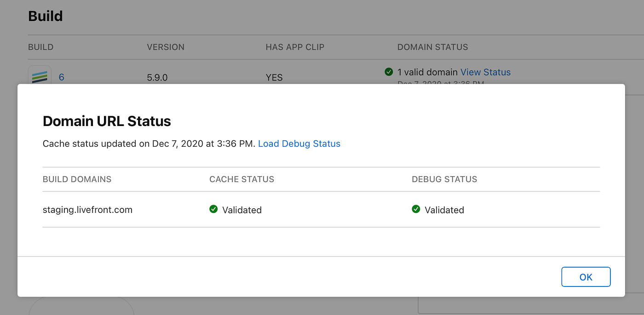Click the OK button in the dialog

click(586, 277)
